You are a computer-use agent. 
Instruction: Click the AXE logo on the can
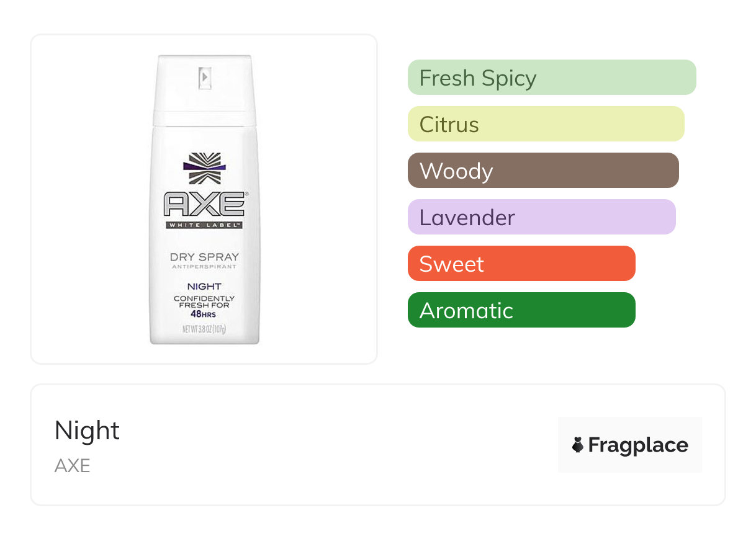tap(204, 204)
